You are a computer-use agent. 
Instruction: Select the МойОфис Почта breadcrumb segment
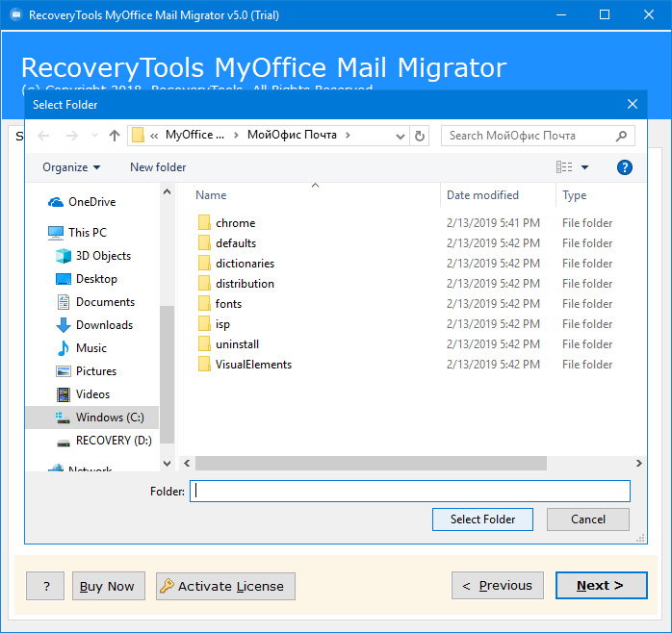[292, 135]
